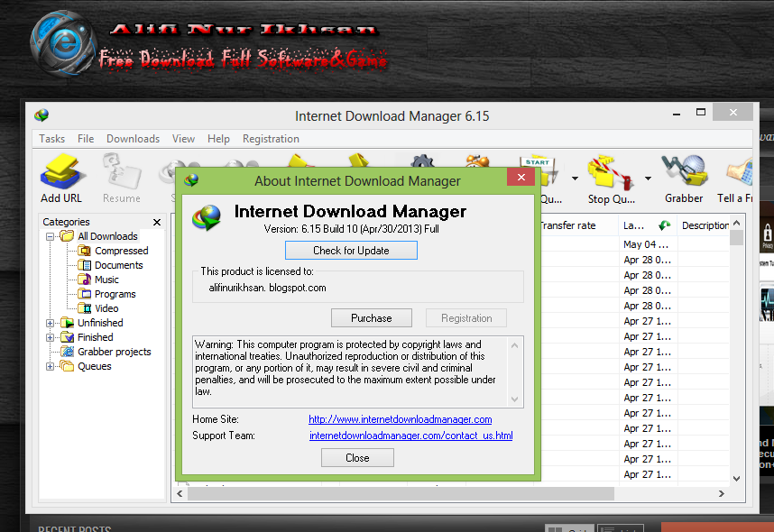Select the Resume download icon
The width and height of the screenshot is (774, 532).
121,171
